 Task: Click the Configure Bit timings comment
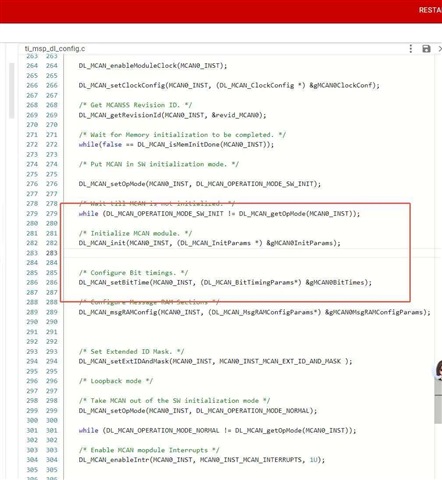tap(133, 273)
